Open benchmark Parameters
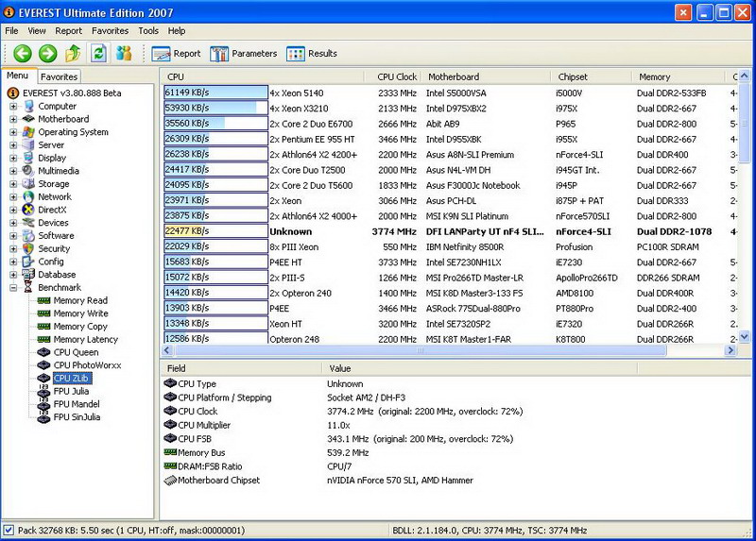This screenshot has width=756, height=541. pyautogui.click(x=244, y=54)
